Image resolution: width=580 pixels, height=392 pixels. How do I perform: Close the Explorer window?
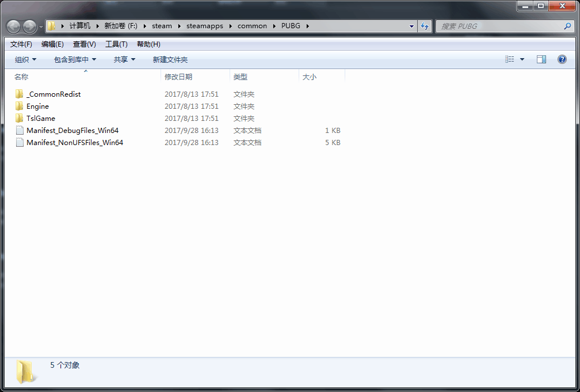tap(562, 6)
